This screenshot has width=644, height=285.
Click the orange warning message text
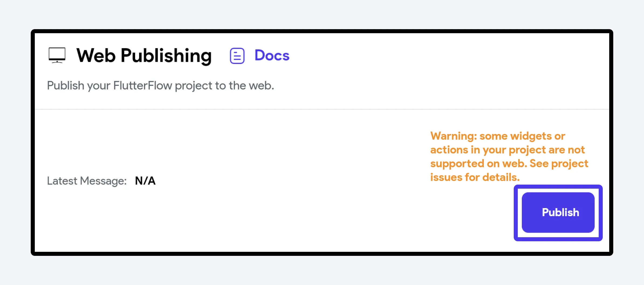pyautogui.click(x=509, y=157)
